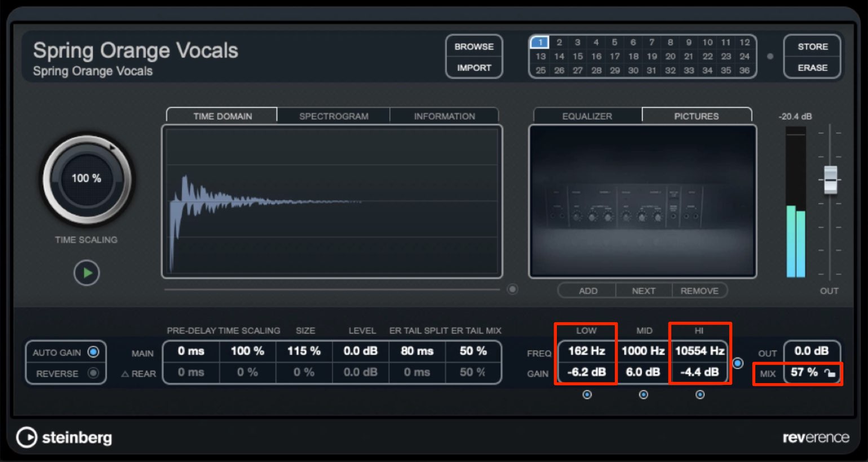868x462 pixels.
Task: Click the Import button
Action: coord(474,68)
